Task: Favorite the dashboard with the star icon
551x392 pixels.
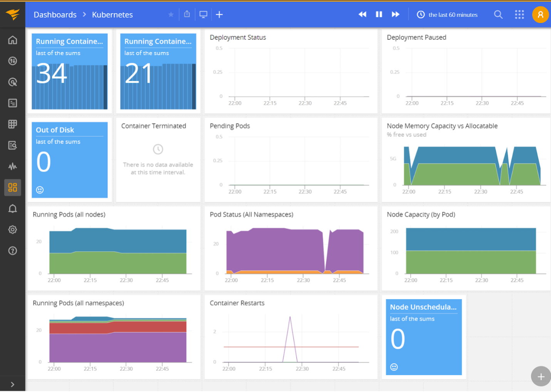Action: (x=171, y=15)
